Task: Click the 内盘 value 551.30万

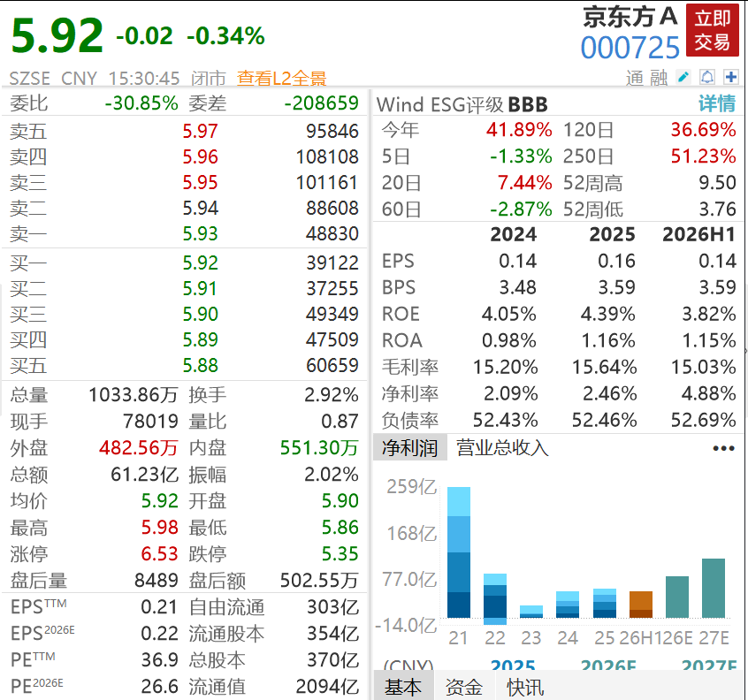Action: (x=319, y=448)
